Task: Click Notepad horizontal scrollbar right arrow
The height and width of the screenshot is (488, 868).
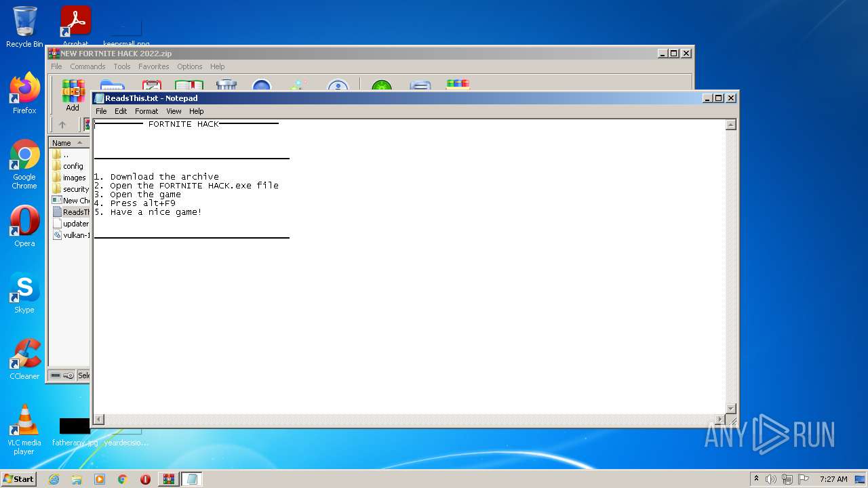Action: point(719,419)
